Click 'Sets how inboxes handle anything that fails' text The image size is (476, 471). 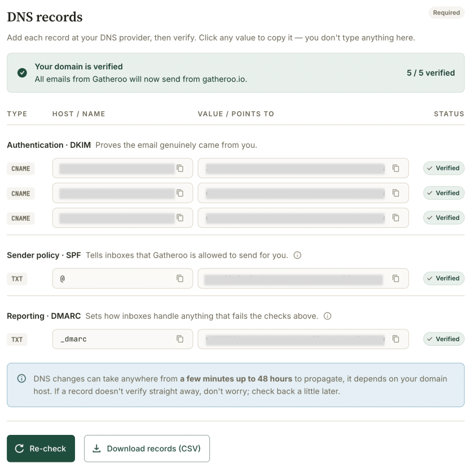(202, 316)
